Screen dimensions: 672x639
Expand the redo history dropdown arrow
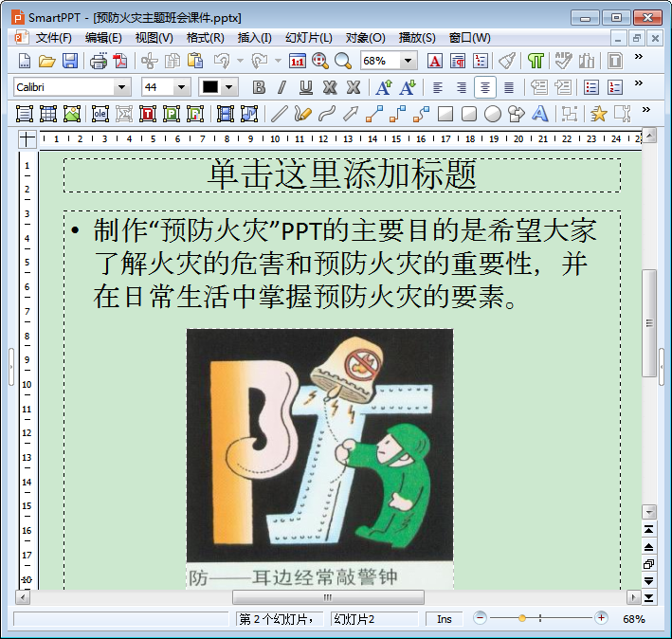[278, 61]
